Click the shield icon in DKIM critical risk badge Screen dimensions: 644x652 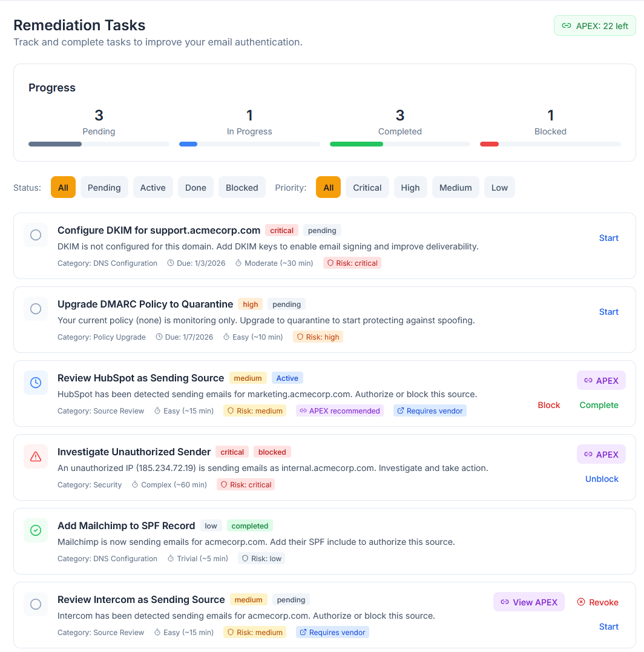pyautogui.click(x=330, y=263)
